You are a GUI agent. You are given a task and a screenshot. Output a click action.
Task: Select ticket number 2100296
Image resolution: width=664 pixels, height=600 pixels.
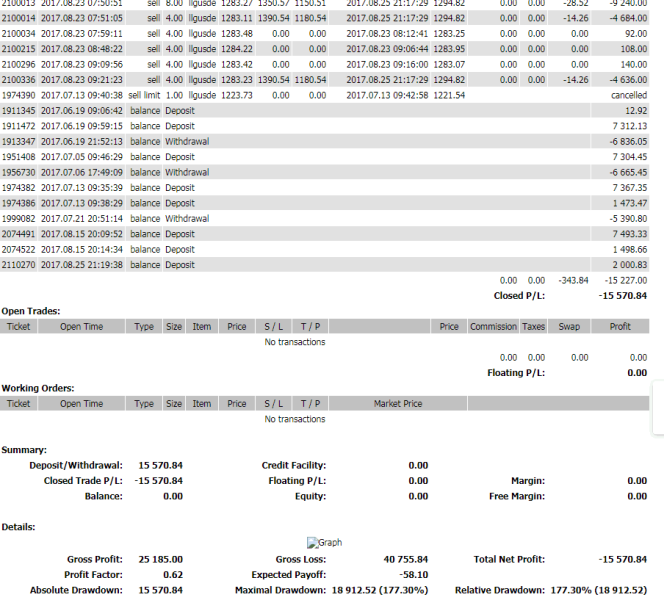19,64
